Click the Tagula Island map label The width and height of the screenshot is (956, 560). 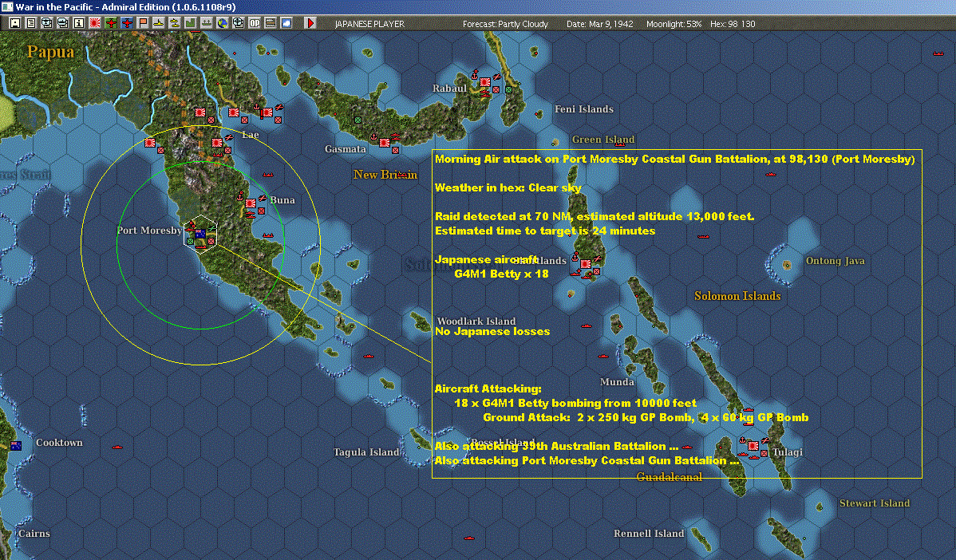(365, 452)
